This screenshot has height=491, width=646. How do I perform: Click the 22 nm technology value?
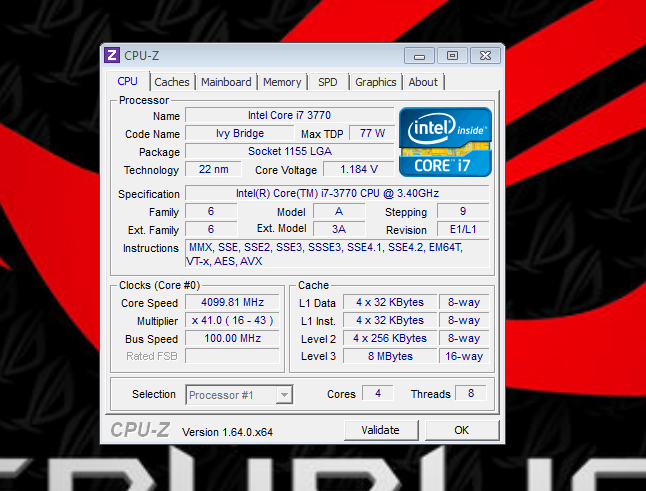pos(213,169)
